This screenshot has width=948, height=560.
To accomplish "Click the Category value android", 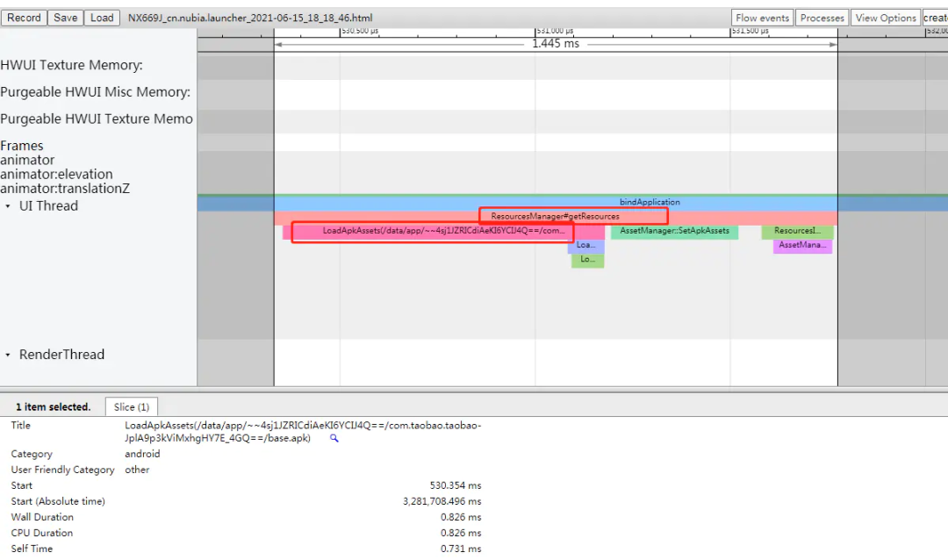I will (143, 454).
